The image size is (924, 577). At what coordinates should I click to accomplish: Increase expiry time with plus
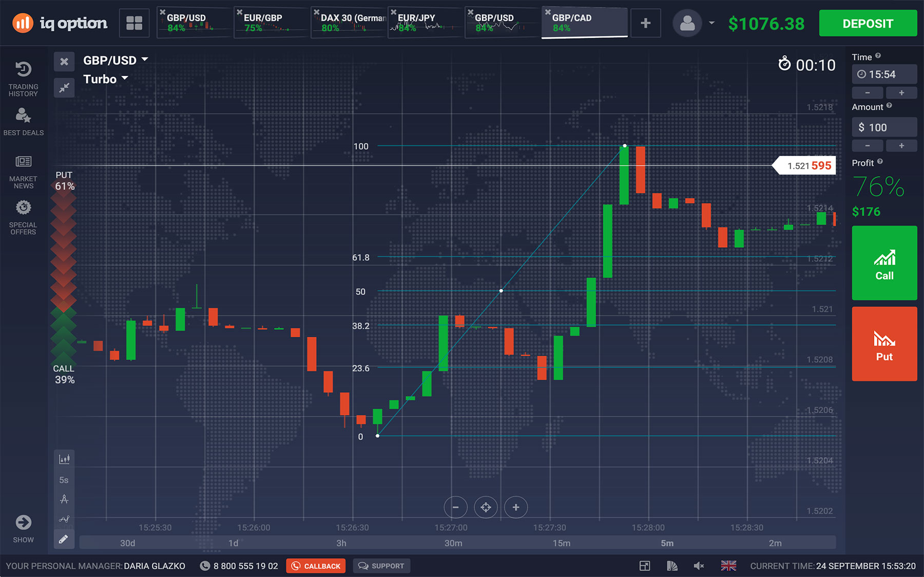(901, 93)
